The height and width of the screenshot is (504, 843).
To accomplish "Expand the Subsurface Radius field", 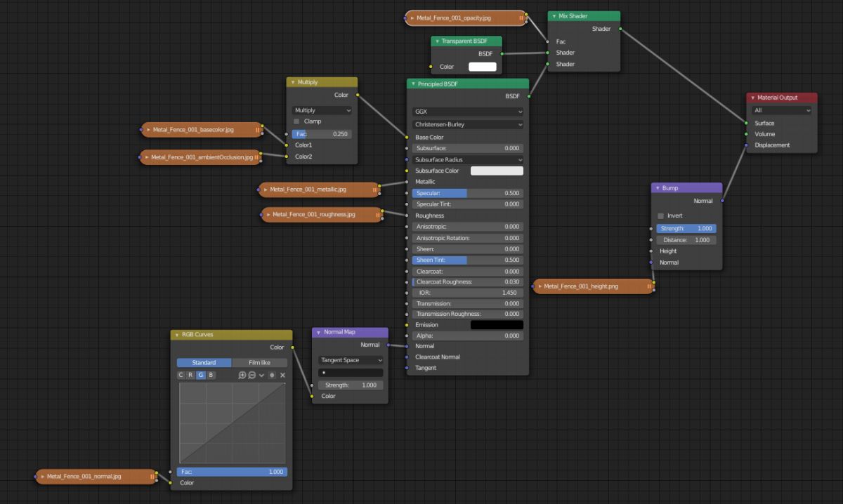I will (468, 159).
